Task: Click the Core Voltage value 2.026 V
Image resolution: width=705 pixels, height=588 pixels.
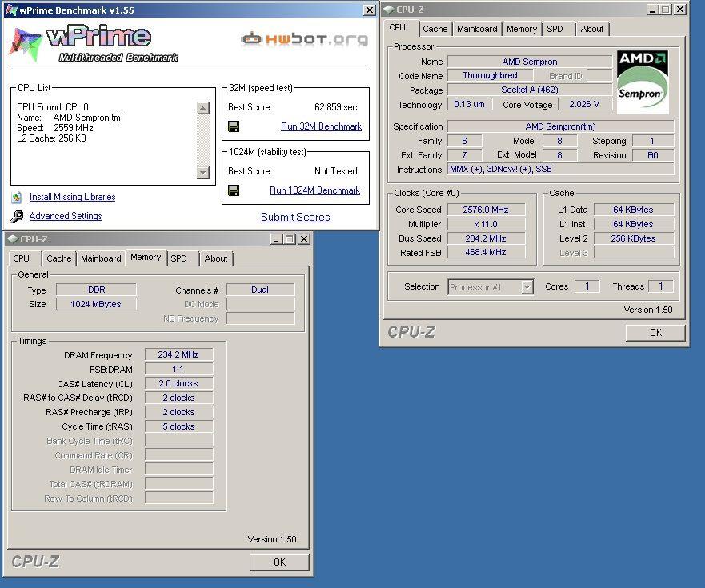Action: pos(584,104)
